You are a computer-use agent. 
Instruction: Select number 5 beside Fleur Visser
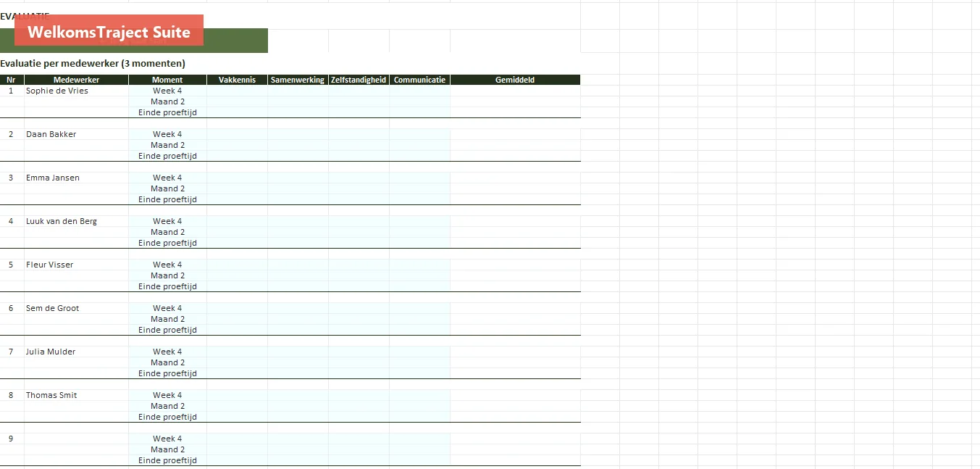11,265
